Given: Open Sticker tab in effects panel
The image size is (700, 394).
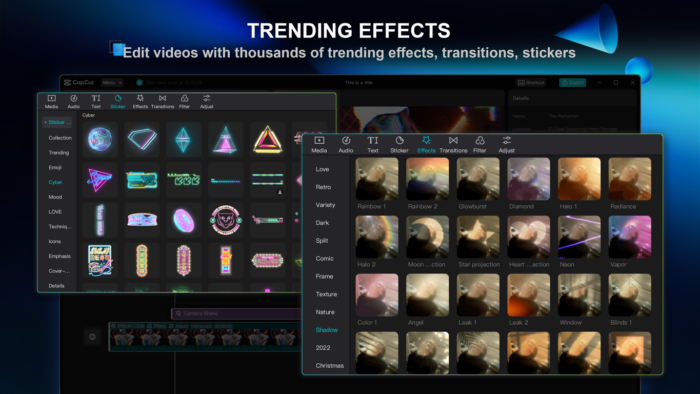Looking at the screenshot, I should point(399,145).
